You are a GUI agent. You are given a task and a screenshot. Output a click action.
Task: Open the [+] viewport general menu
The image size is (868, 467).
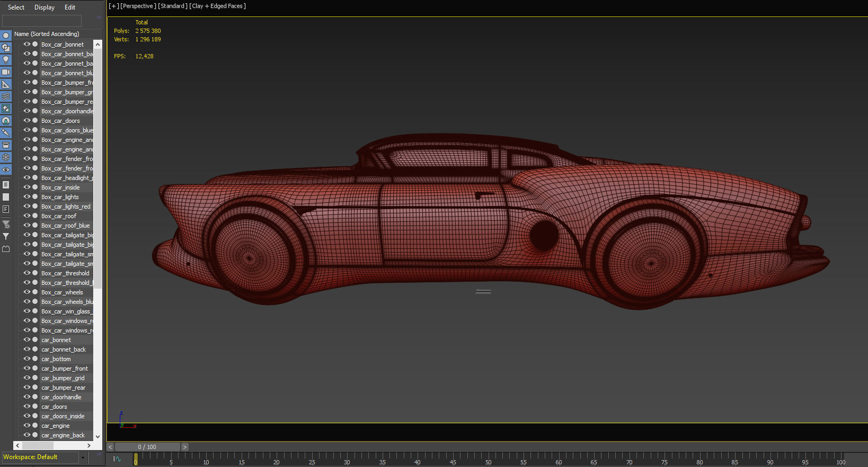[113, 6]
